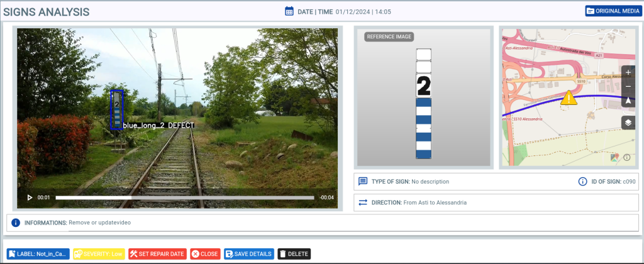644x264 pixels.
Task: Reset map compass orientation
Action: click(x=628, y=101)
